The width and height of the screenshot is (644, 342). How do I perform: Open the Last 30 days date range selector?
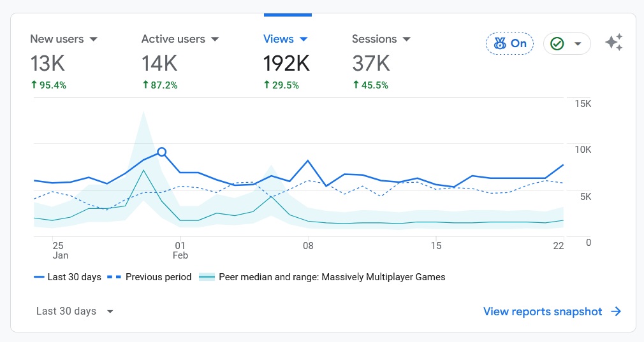(x=75, y=311)
